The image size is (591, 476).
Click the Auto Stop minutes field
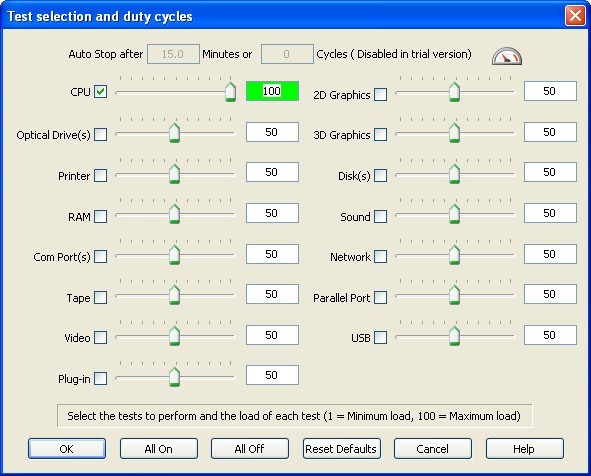pos(173,54)
